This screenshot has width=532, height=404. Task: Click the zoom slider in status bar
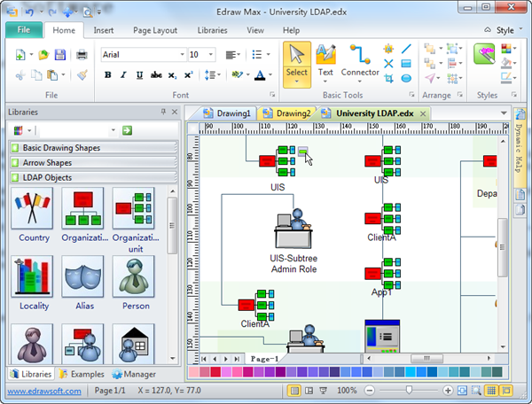point(409,391)
